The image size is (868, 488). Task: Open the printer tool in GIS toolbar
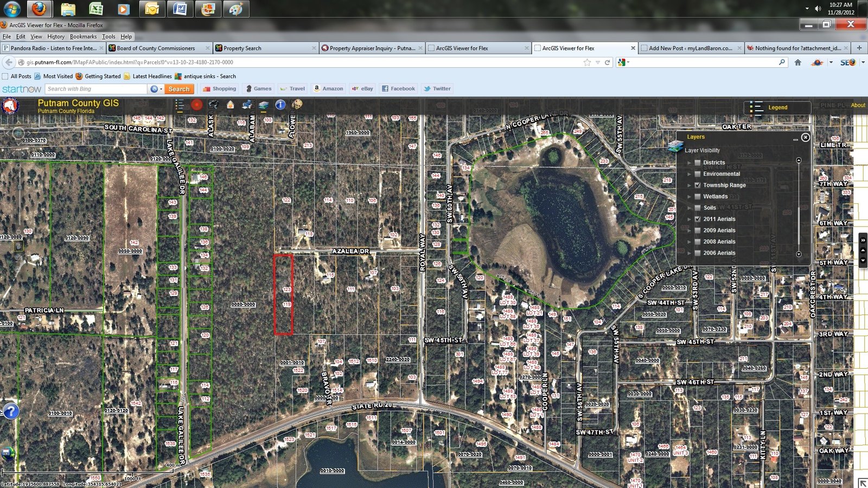coord(247,105)
